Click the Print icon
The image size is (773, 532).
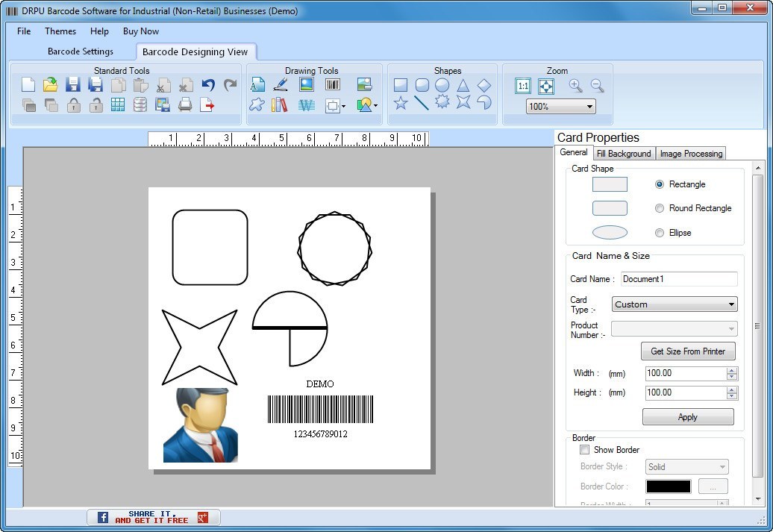186,106
